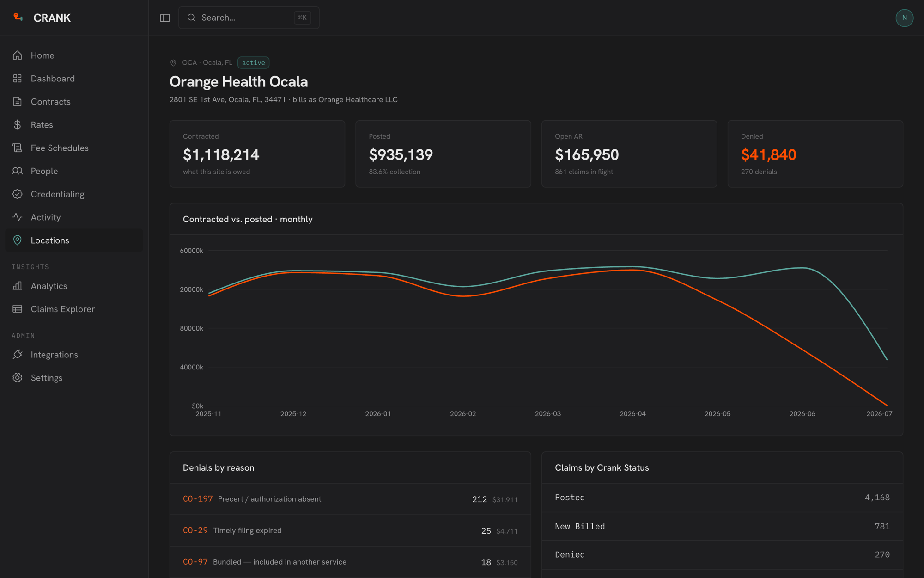Select the Denied status row
924x578 pixels.
(x=722, y=554)
